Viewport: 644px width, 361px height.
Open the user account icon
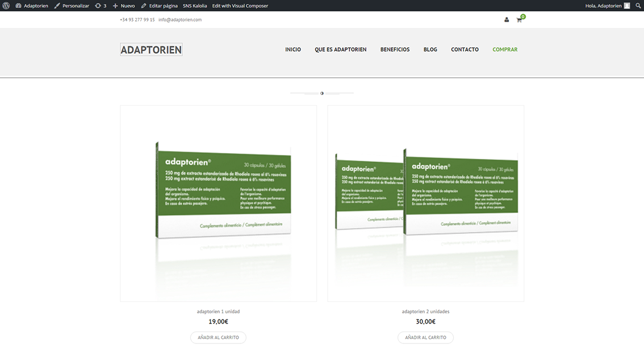(507, 20)
